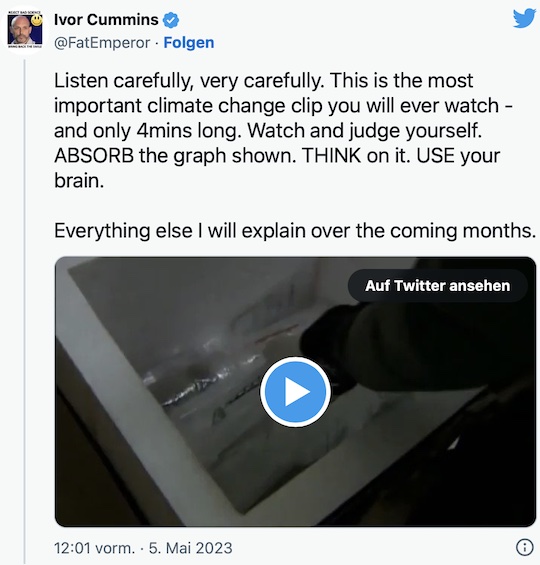Click the vertical thread line under the avatar
Image resolution: width=540 pixels, height=565 pixels.
(x=25, y=310)
